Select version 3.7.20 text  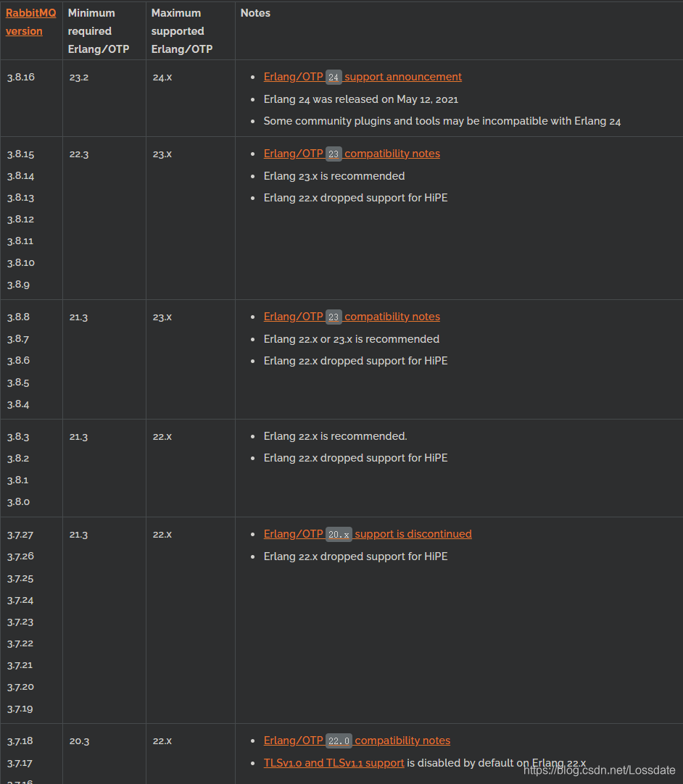tap(20, 687)
